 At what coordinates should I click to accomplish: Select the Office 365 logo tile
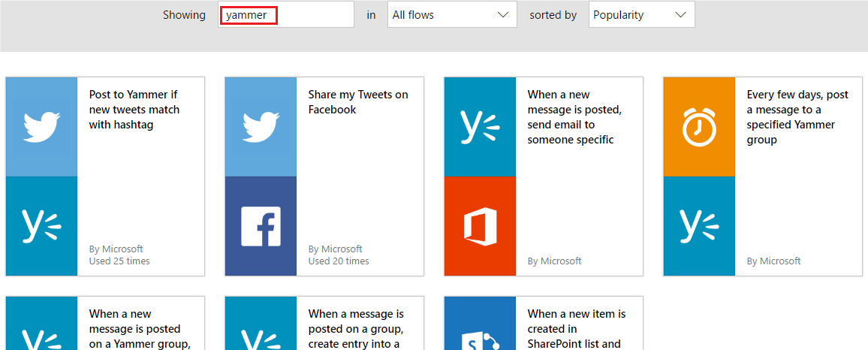pyautogui.click(x=480, y=226)
